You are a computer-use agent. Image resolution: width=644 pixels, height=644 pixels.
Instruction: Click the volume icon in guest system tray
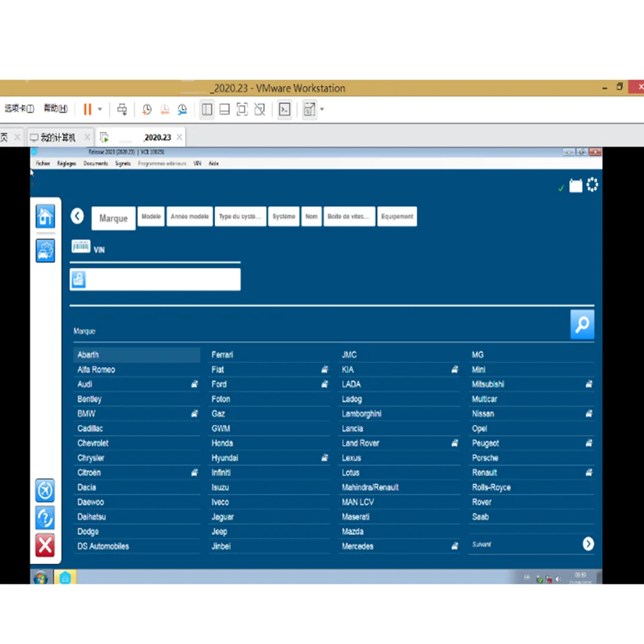(558, 579)
